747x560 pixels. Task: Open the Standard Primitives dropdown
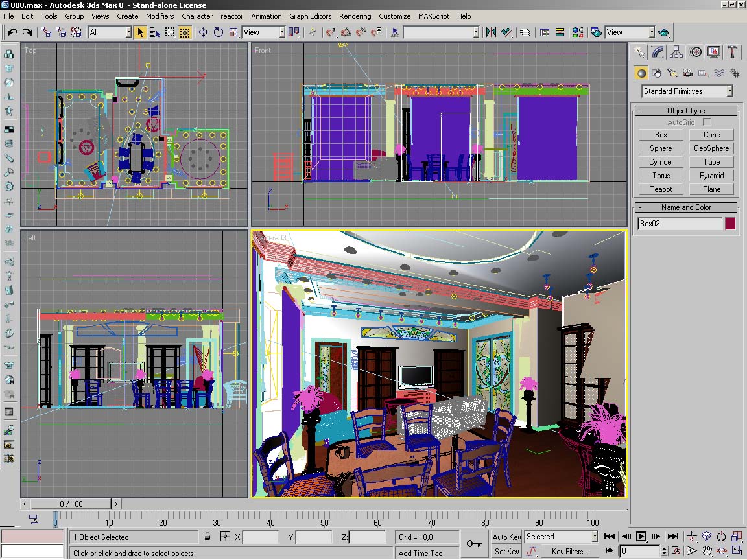click(687, 91)
